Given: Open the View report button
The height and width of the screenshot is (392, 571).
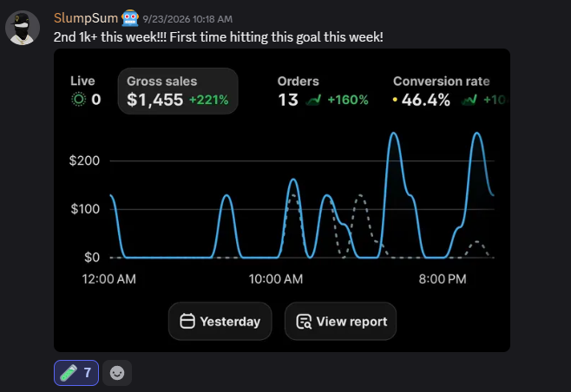Looking at the screenshot, I should click(x=340, y=321).
